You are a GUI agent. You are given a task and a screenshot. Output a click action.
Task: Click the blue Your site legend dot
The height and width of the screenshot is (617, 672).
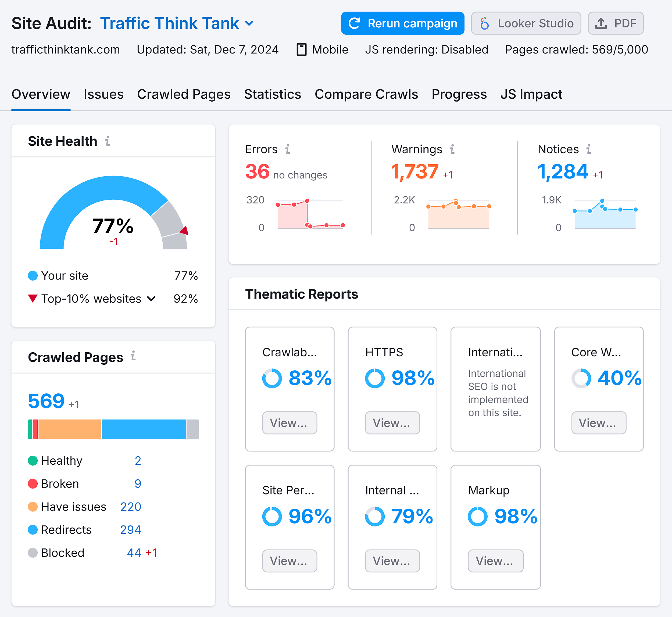pos(33,276)
